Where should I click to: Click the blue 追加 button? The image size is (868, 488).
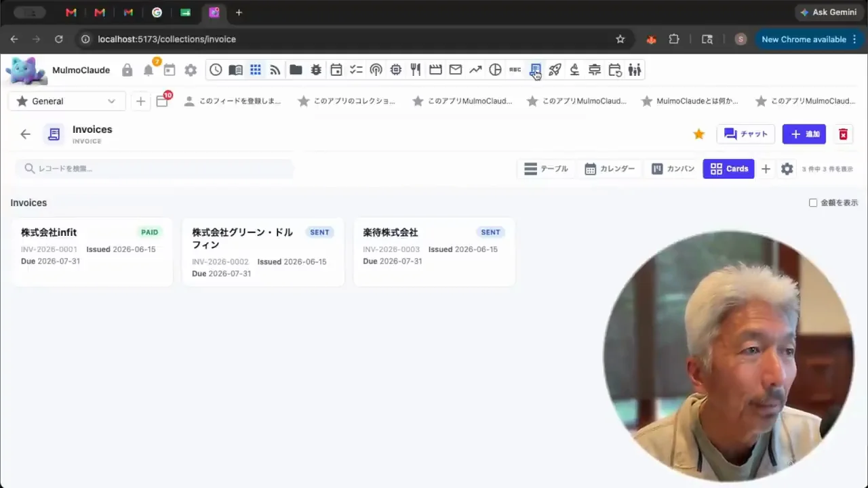click(x=804, y=134)
